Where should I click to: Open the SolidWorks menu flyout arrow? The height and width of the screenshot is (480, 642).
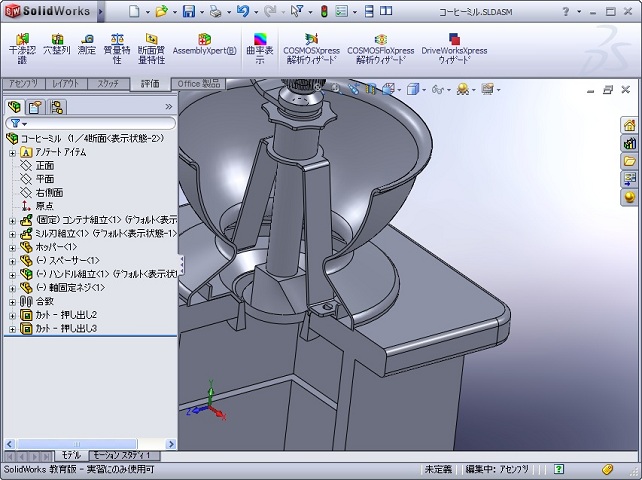(x=100, y=12)
